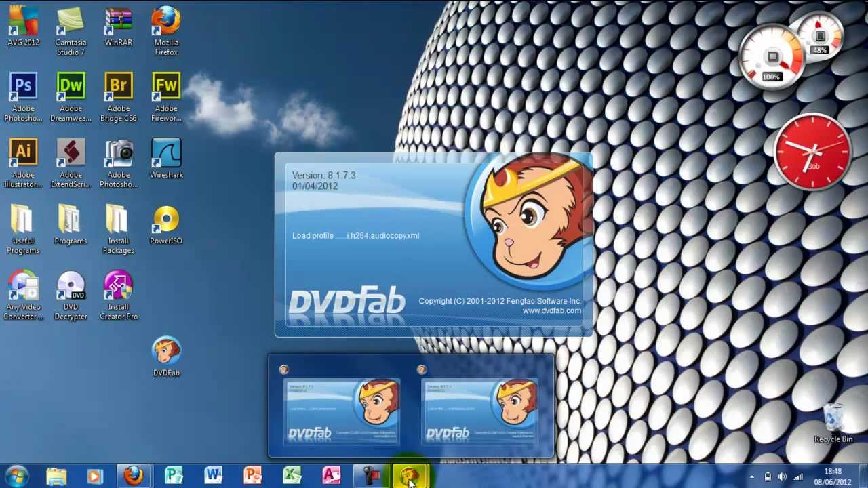Viewport: 868px width, 488px height.
Task: Select the DVDFab desktop shortcut
Action: (x=166, y=357)
